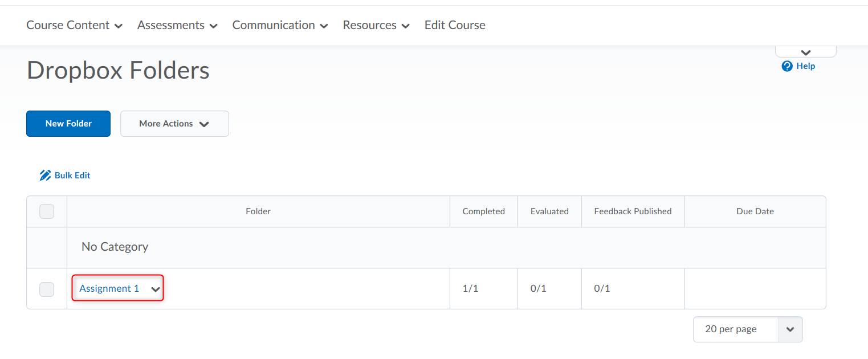Screen dimensions: 868x359
Task: Select the Completed 1/1 value for Assignment 1
Action: tap(470, 289)
